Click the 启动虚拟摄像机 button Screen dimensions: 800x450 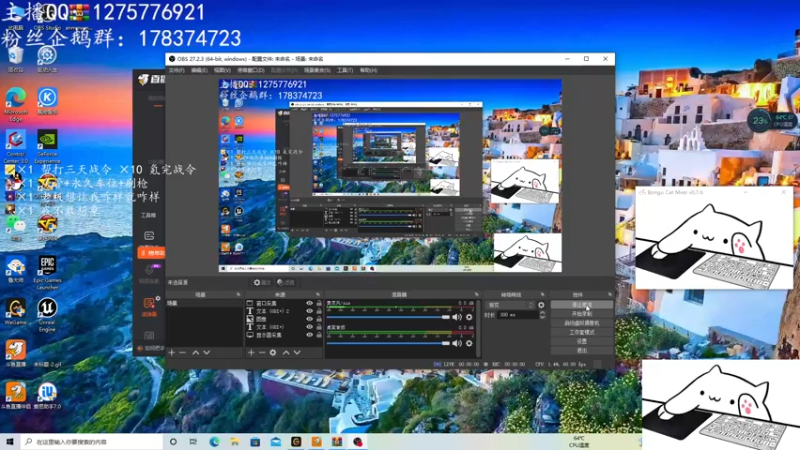pos(582,323)
